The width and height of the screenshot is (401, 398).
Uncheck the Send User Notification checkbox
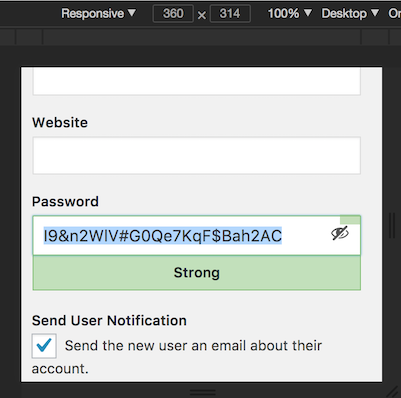click(44, 346)
